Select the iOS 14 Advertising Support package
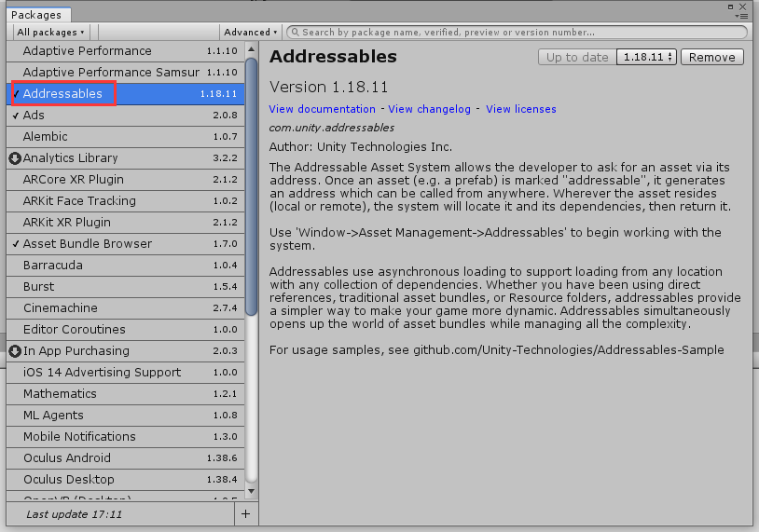Screen dimensions: 759x532 [x=126, y=373]
